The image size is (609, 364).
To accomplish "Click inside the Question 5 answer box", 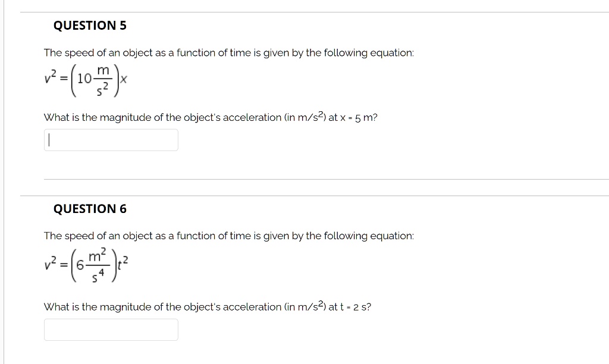I will tap(111, 139).
